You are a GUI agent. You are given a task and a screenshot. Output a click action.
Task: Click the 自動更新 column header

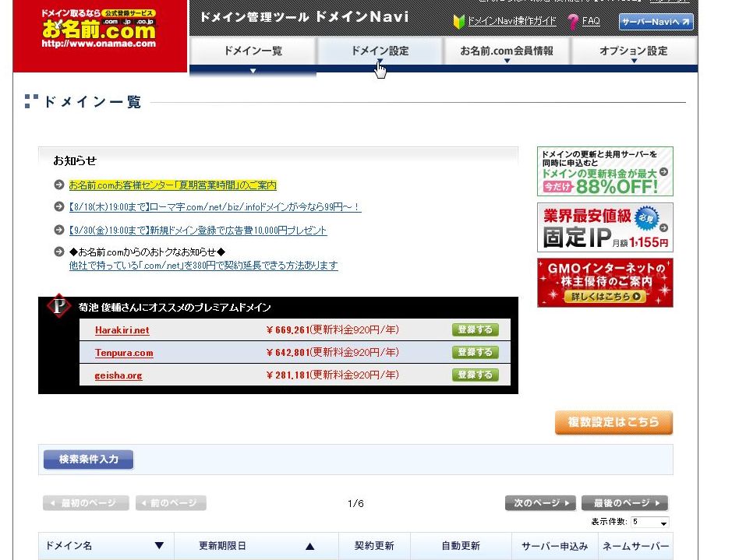461,546
